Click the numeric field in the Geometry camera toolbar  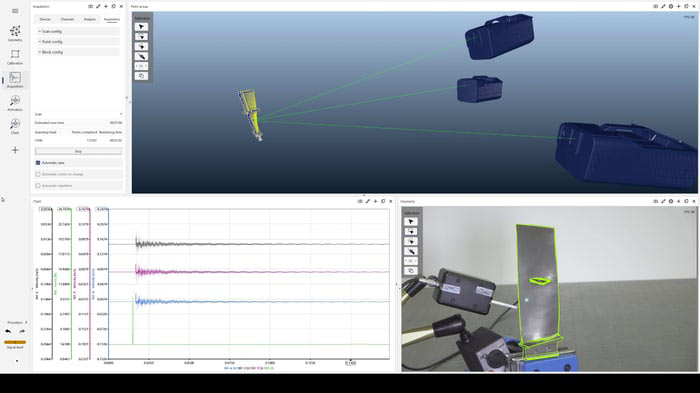click(411, 261)
